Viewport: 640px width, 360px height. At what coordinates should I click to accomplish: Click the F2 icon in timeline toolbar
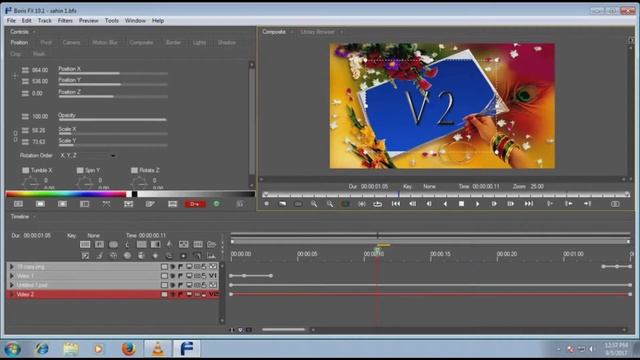85,256
